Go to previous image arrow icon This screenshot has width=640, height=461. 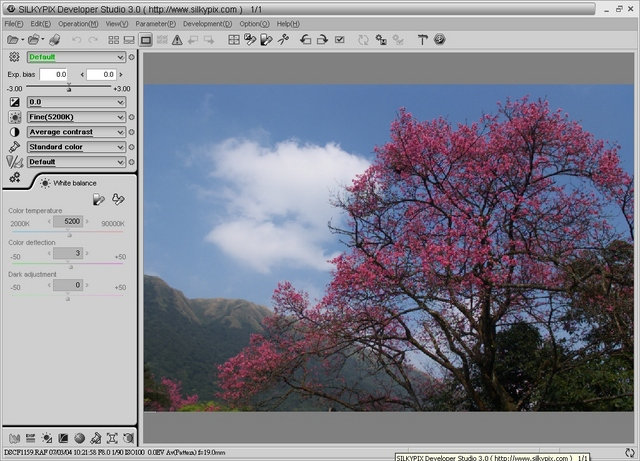tap(193, 40)
